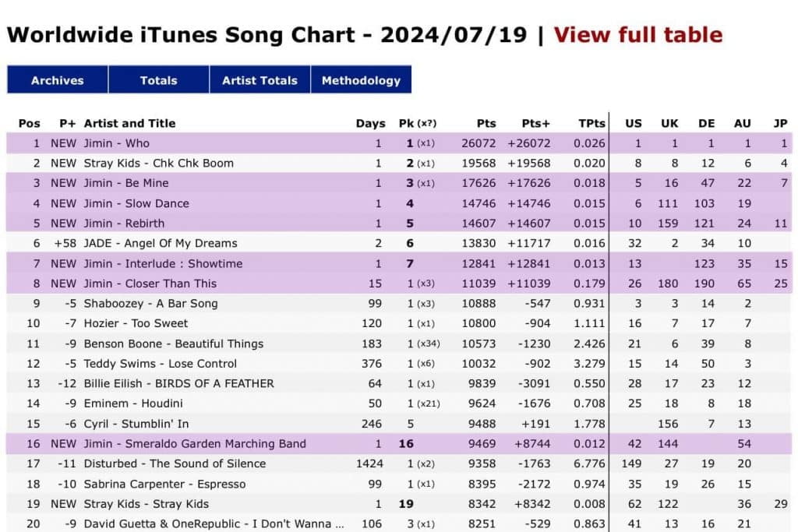Click Billie Eilish - BIRDS OF A FEATHER

coord(178,383)
